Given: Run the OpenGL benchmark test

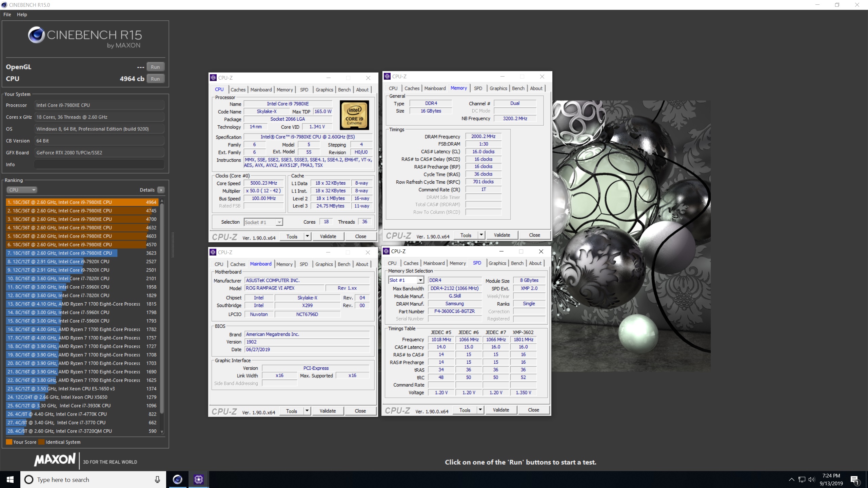Looking at the screenshot, I should click(155, 67).
